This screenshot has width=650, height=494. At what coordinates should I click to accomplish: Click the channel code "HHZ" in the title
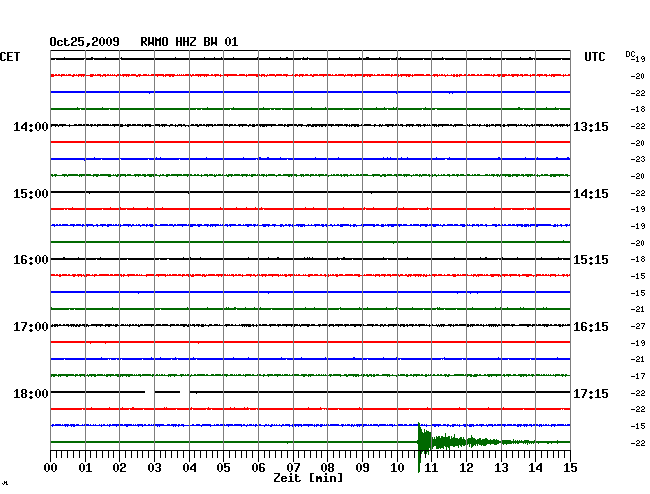[186, 42]
